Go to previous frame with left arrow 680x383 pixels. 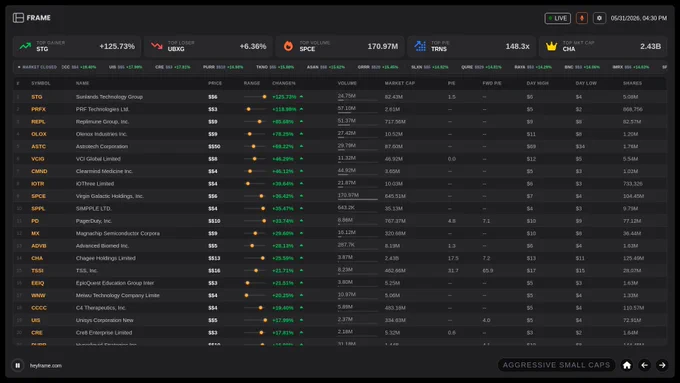pos(644,365)
